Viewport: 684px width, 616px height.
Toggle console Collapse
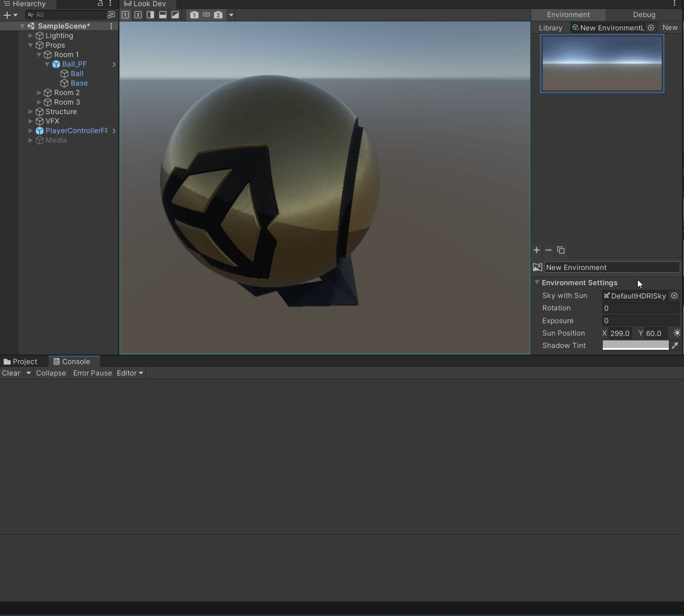(51, 373)
